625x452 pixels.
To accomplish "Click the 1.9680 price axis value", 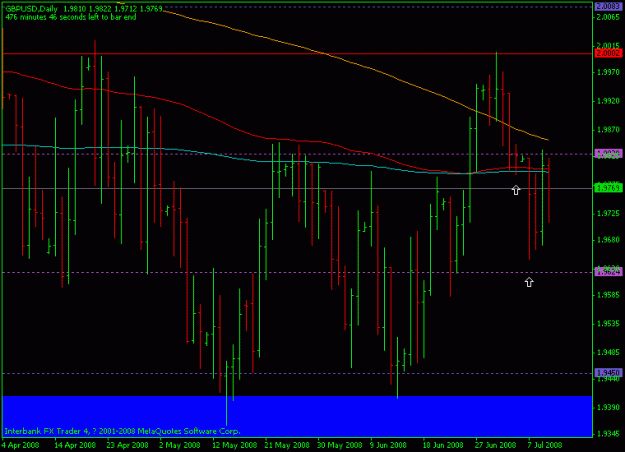I will click(608, 240).
